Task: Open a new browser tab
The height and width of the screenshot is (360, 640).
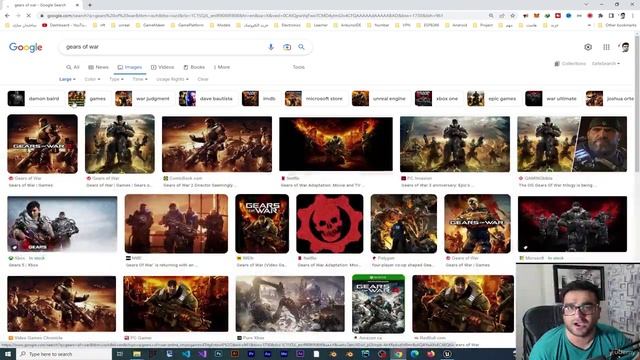Action: (90, 5)
